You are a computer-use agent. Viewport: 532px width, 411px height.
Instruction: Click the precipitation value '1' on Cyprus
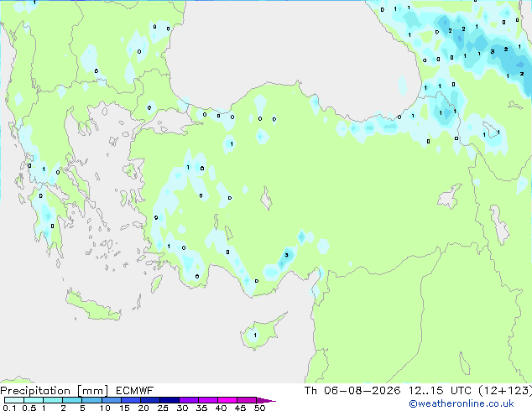pyautogui.click(x=255, y=335)
